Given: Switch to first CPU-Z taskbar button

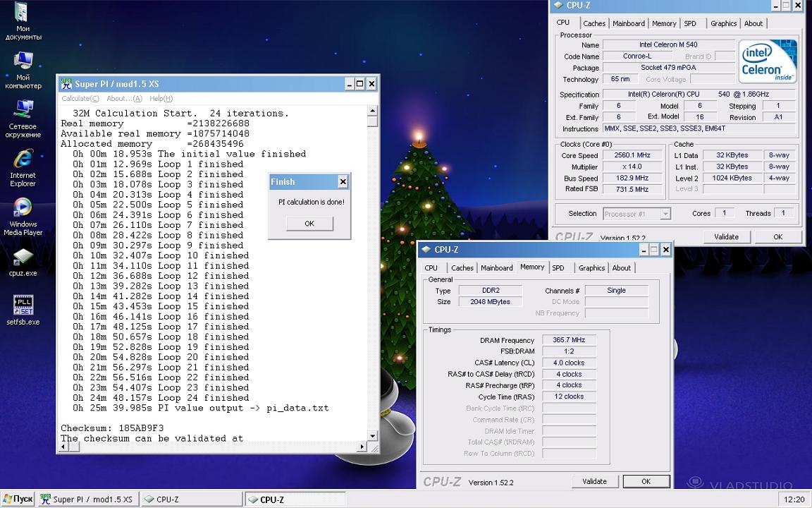Looking at the screenshot, I should click(x=191, y=500).
